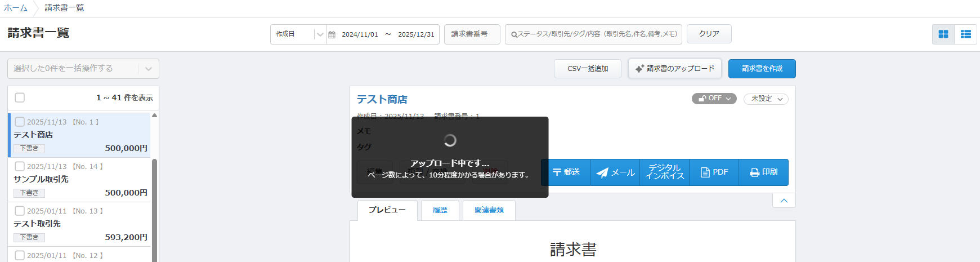Viewport: 980px width, 262px height.
Task: Click the 請求書を作成 button
Action: [762, 69]
